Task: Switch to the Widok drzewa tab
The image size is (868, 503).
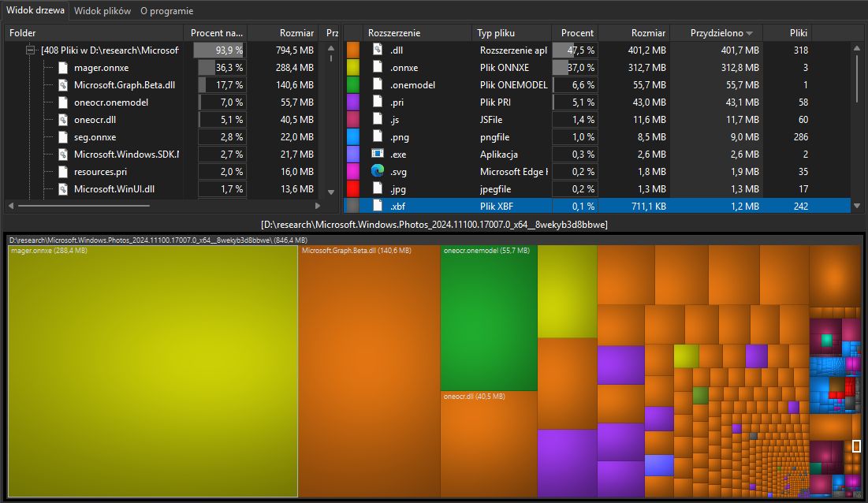Action: 35,10
